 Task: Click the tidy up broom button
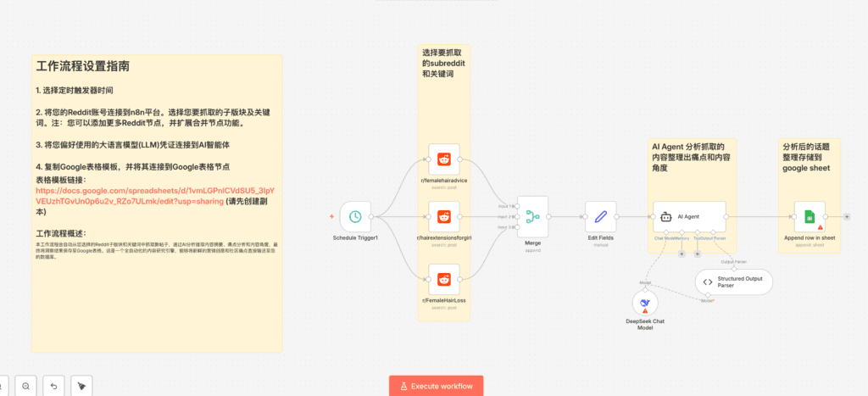(82, 386)
